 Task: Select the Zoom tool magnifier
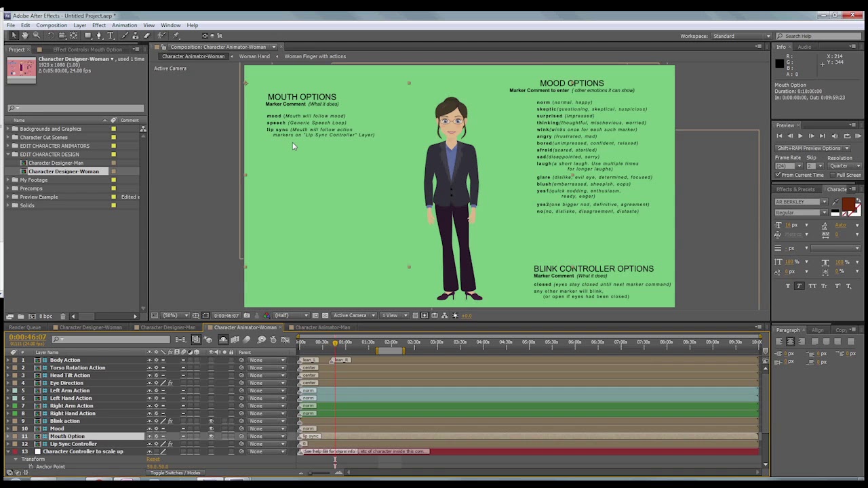click(x=37, y=35)
